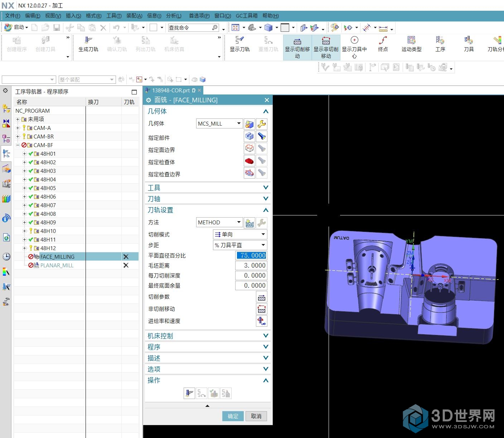The height and width of the screenshot is (438, 504).
Task: Click the wrench edit geometry icon
Action: point(262,124)
